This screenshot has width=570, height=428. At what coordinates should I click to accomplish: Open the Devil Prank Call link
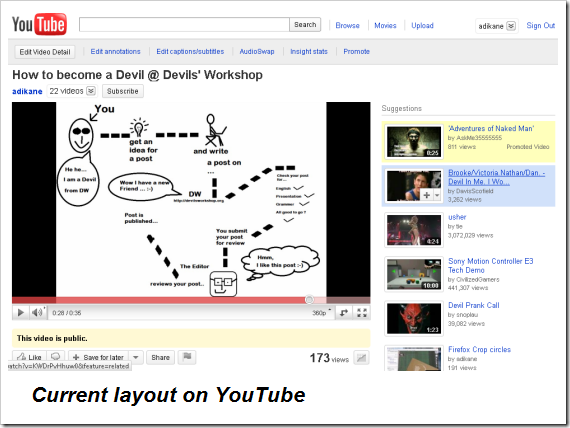(474, 305)
